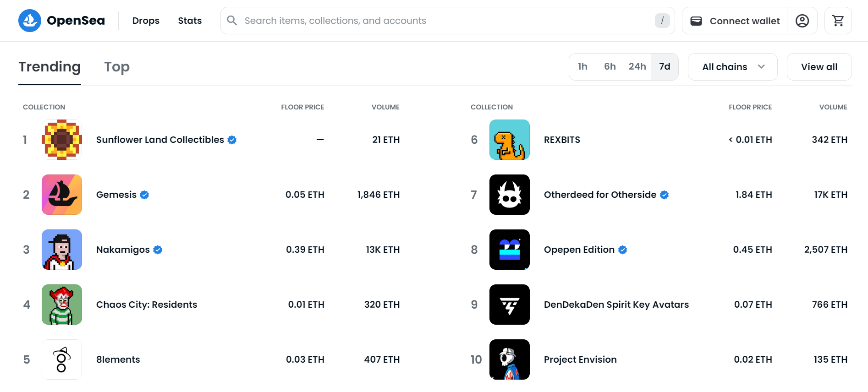Open the Opepen Edition image

(510, 250)
